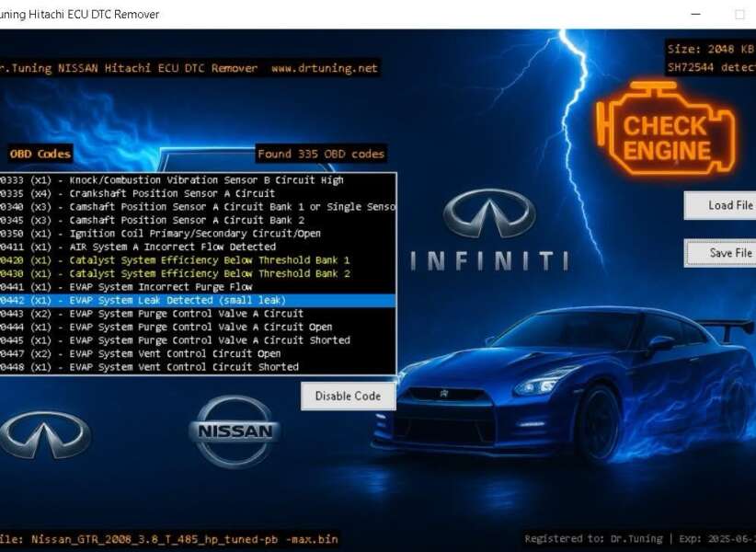Screen dimensions: 756x552
Task: Select EVAP Purge Control Valve A Circuit Shorted row
Action: click(x=198, y=340)
